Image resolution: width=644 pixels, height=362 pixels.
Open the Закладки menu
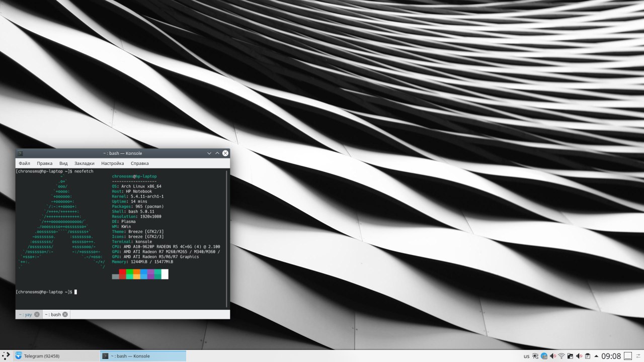[x=85, y=163]
